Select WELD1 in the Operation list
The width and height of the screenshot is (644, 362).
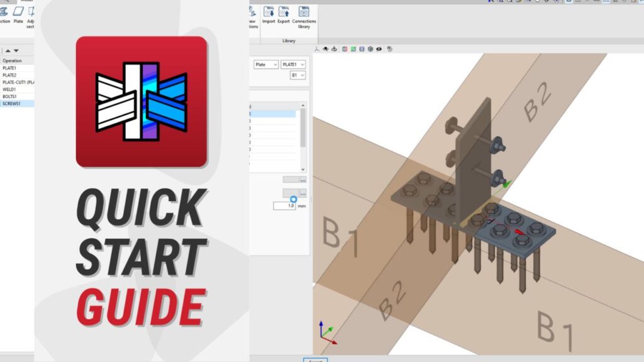[x=9, y=89]
